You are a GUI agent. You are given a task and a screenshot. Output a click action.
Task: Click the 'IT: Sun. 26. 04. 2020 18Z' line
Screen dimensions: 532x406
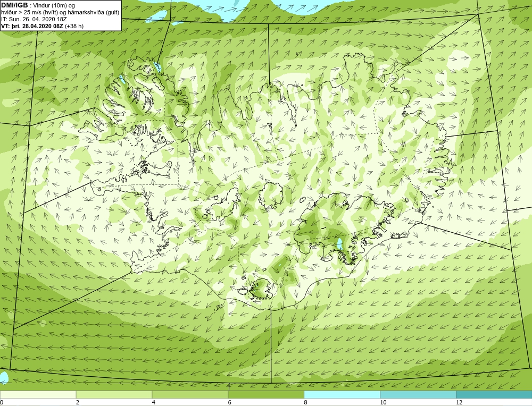(34, 19)
